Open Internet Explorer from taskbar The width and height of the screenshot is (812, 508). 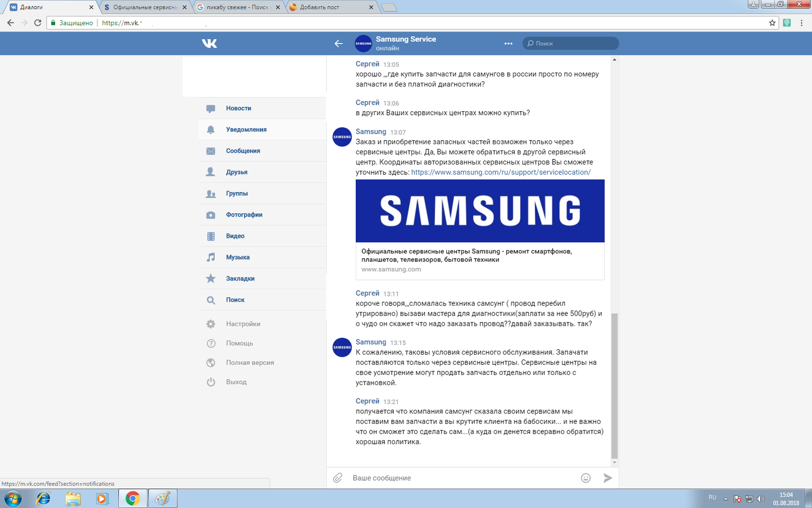44,499
